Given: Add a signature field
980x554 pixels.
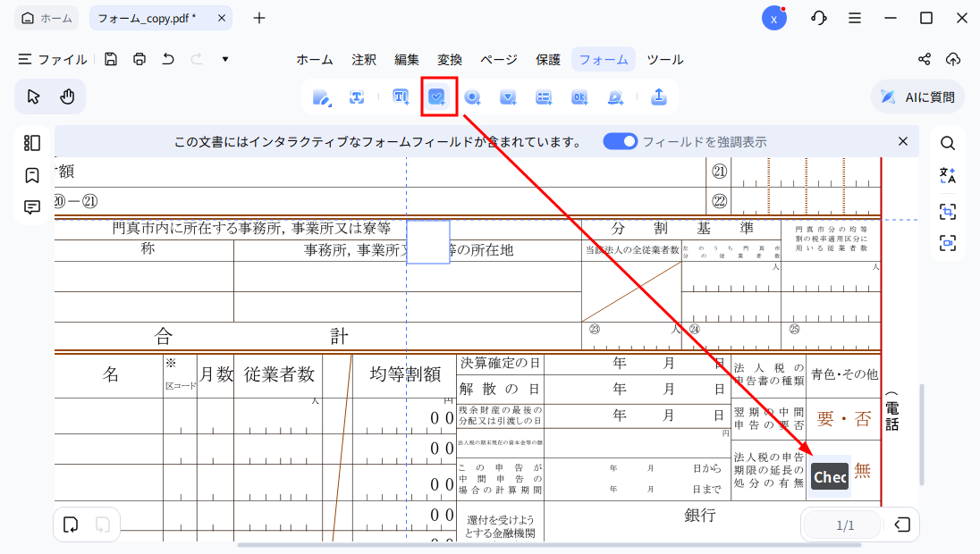Looking at the screenshot, I should pos(615,97).
